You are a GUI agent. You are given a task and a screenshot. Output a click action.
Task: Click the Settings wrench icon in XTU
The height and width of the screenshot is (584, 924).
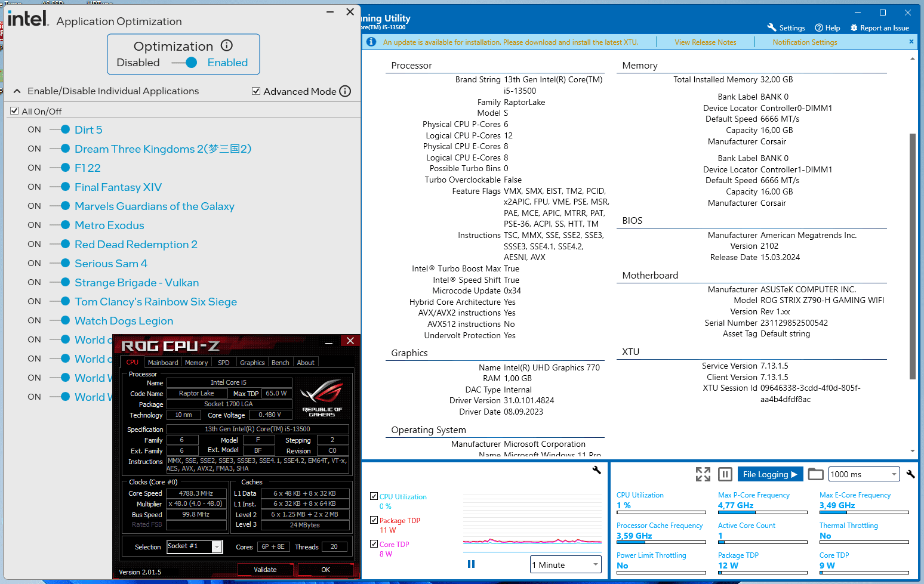(772, 27)
